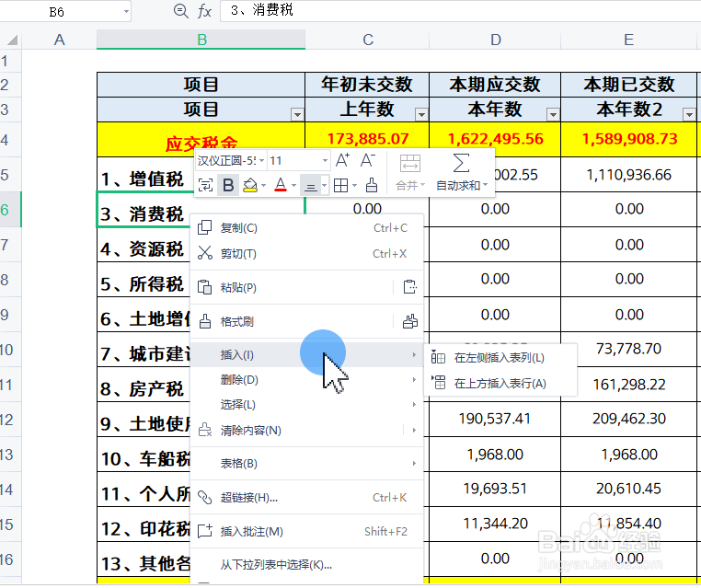Select column D header
The width and height of the screenshot is (701, 588).
click(495, 40)
